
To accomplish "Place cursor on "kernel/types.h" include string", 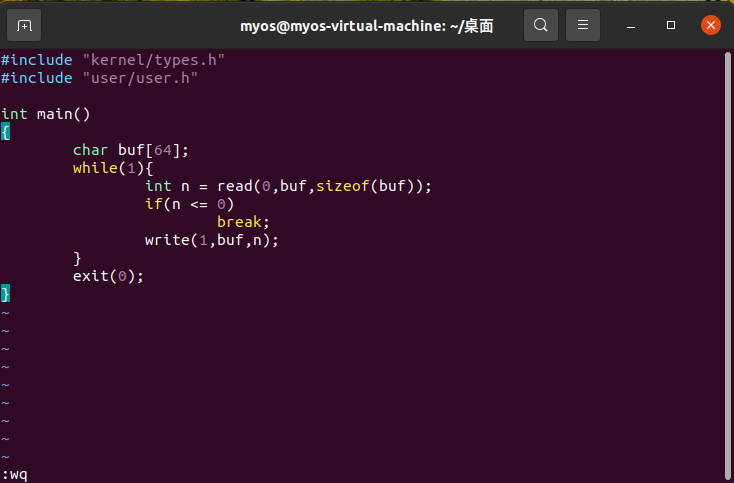I will (153, 60).
